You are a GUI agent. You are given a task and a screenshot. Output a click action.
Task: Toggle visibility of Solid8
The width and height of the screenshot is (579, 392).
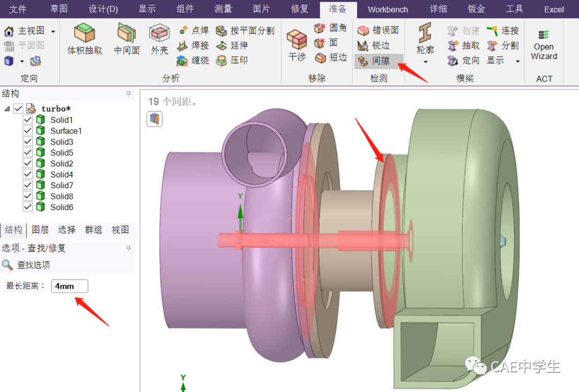(28, 196)
